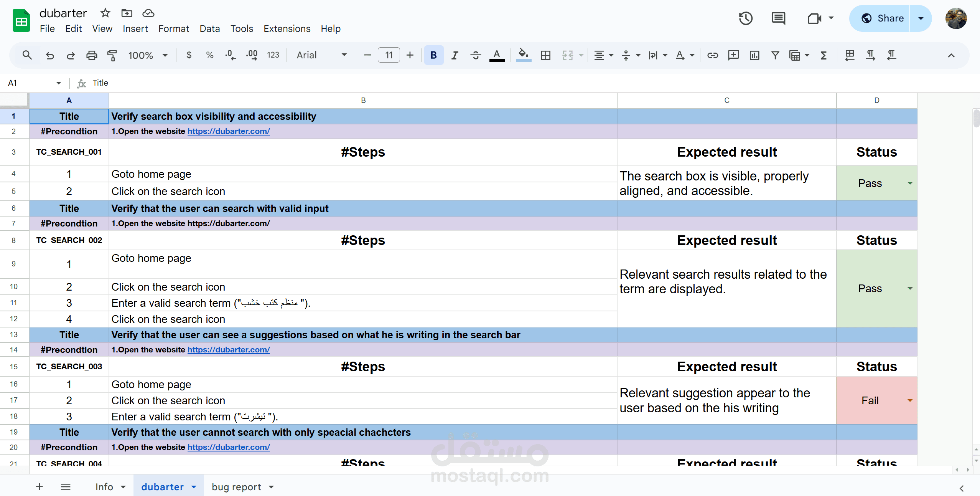980x496 pixels.
Task: Switch to the bug report tab
Action: point(236,487)
